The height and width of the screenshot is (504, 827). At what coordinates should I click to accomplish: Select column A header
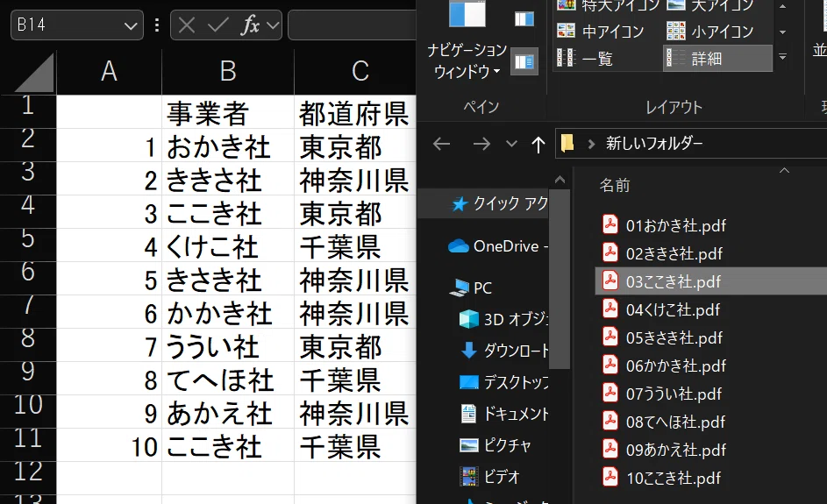109,71
